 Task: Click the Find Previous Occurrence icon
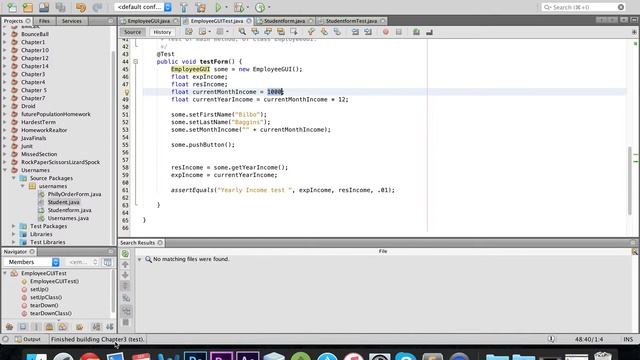[x=255, y=31]
